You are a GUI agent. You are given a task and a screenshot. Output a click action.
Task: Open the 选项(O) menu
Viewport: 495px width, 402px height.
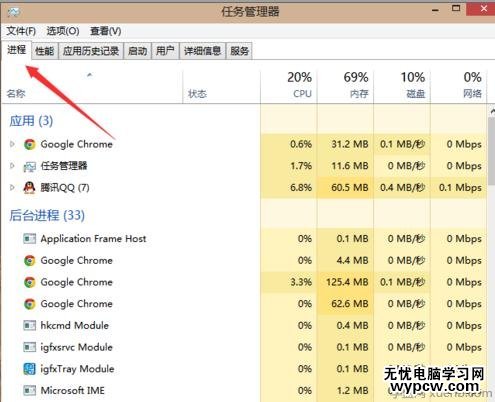click(63, 31)
